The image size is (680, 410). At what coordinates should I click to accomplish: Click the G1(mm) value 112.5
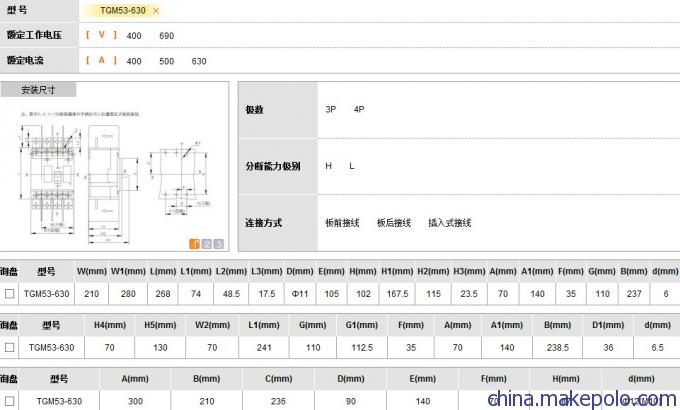click(362, 348)
